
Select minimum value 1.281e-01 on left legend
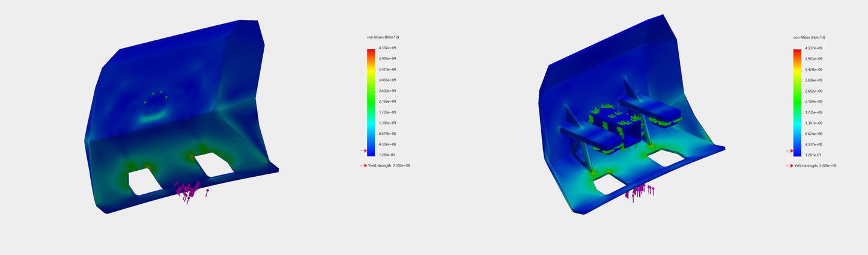click(x=387, y=155)
